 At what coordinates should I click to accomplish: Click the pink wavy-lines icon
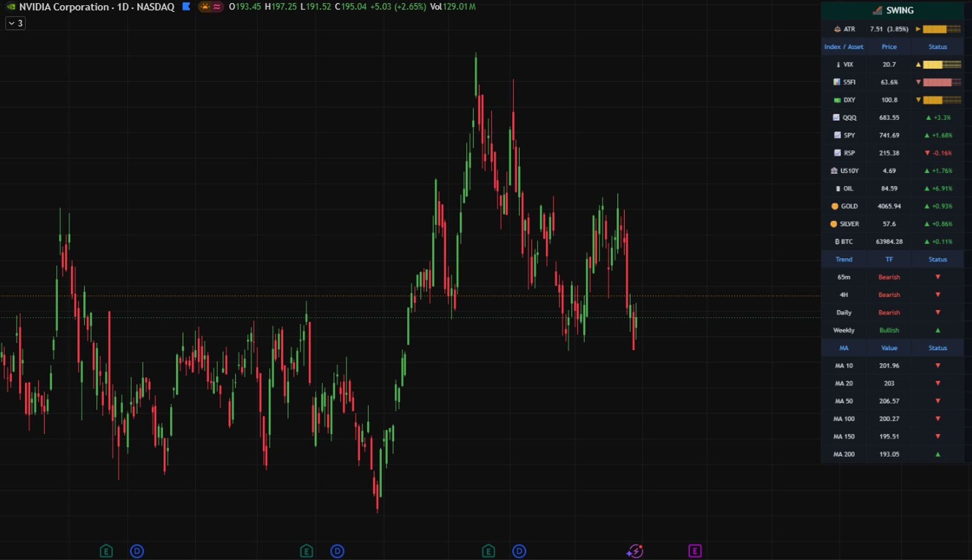click(217, 7)
